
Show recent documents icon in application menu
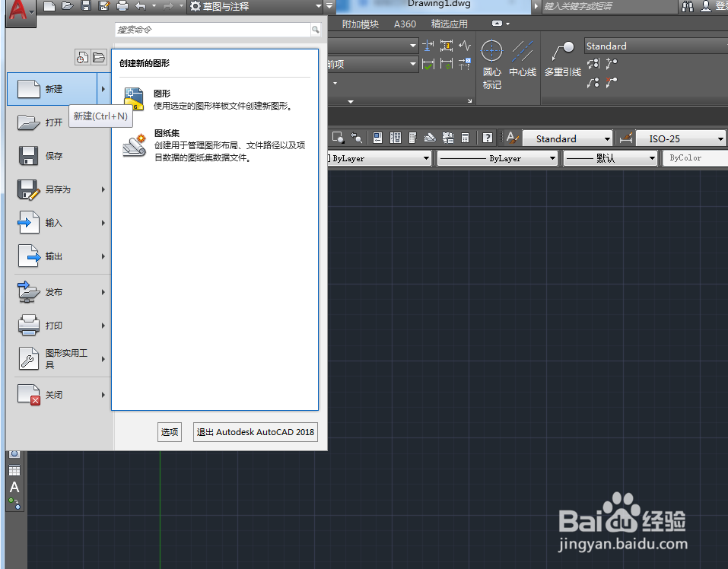point(82,58)
